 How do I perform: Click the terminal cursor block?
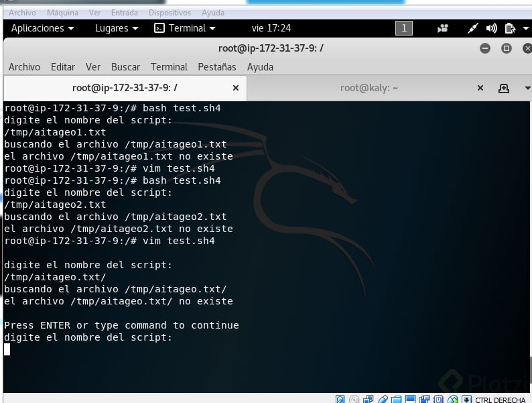click(x=7, y=349)
